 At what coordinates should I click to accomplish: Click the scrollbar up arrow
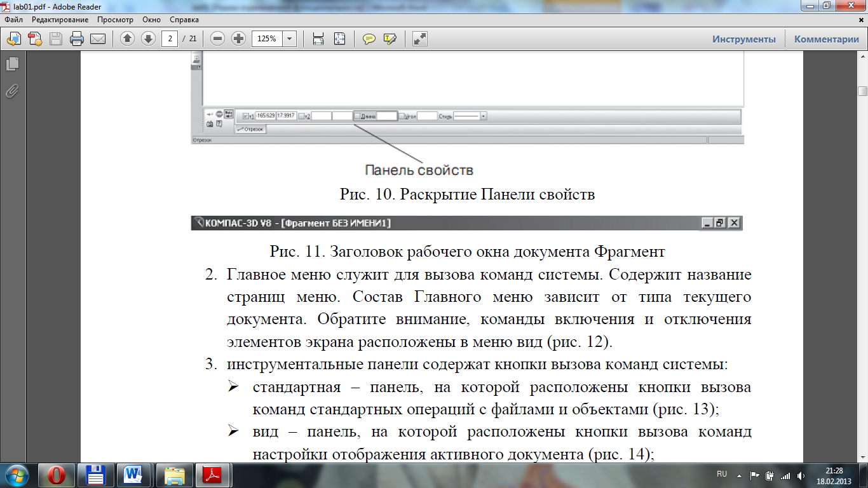tap(862, 57)
